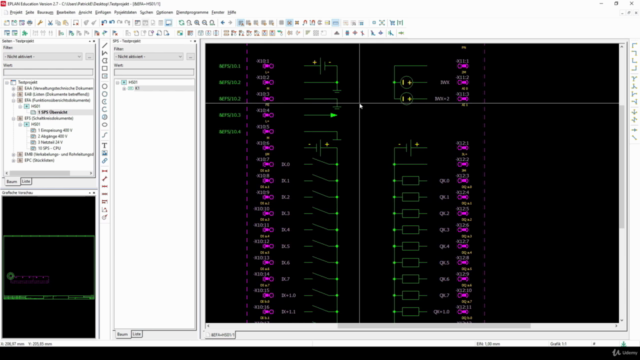Click the schematic vertical scrollbar
Screen dimensions: 640x360
pyautogui.click(x=622, y=167)
